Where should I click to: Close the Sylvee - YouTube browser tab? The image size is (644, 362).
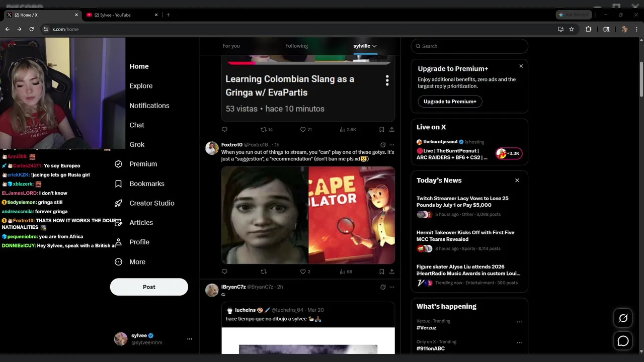(x=156, y=15)
